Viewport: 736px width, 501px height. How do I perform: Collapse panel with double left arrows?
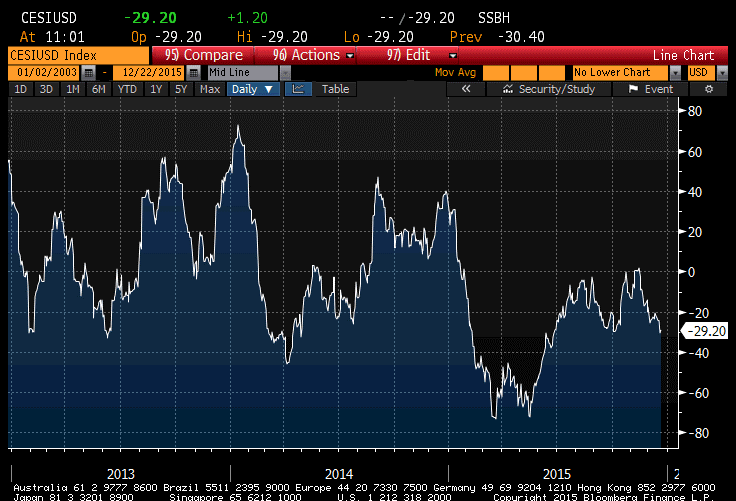click(x=465, y=89)
